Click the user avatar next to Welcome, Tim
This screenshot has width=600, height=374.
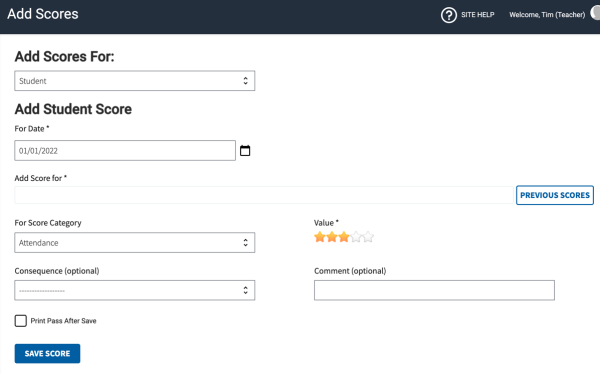point(595,13)
